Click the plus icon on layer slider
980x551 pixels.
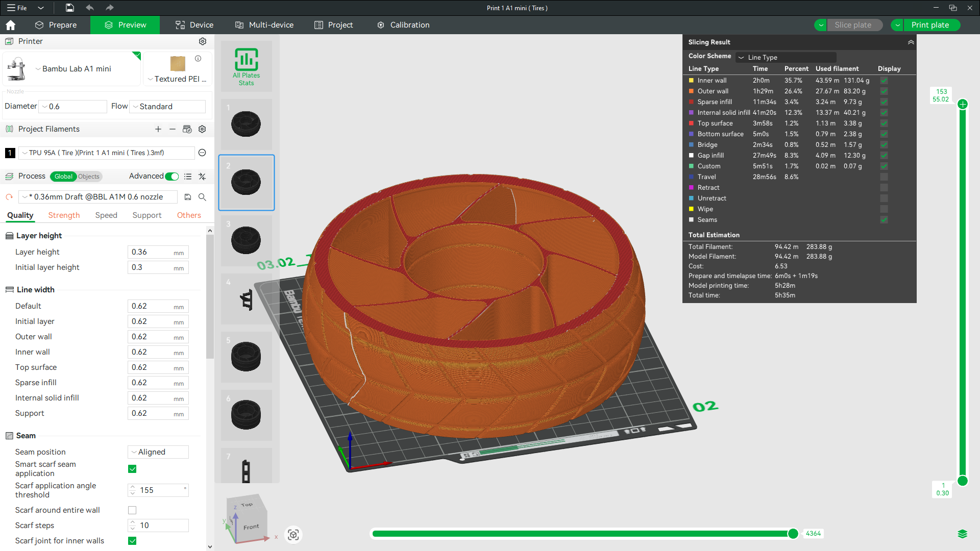point(963,104)
